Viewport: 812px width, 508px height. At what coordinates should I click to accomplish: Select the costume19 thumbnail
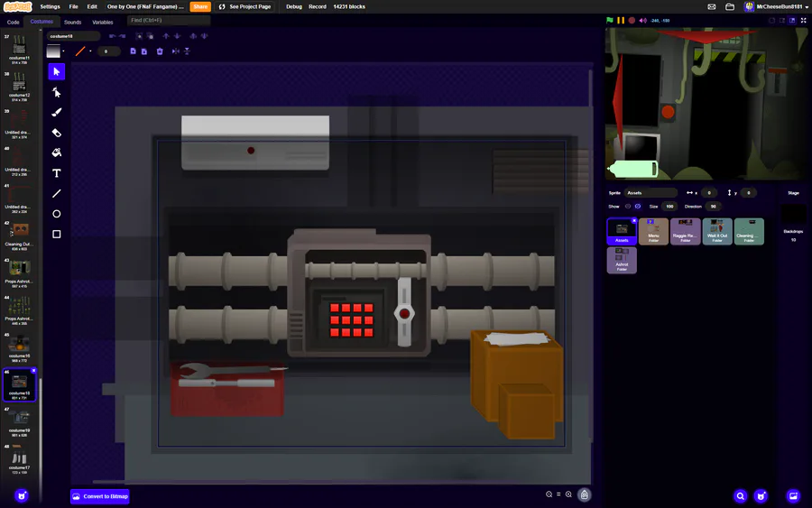19,421
